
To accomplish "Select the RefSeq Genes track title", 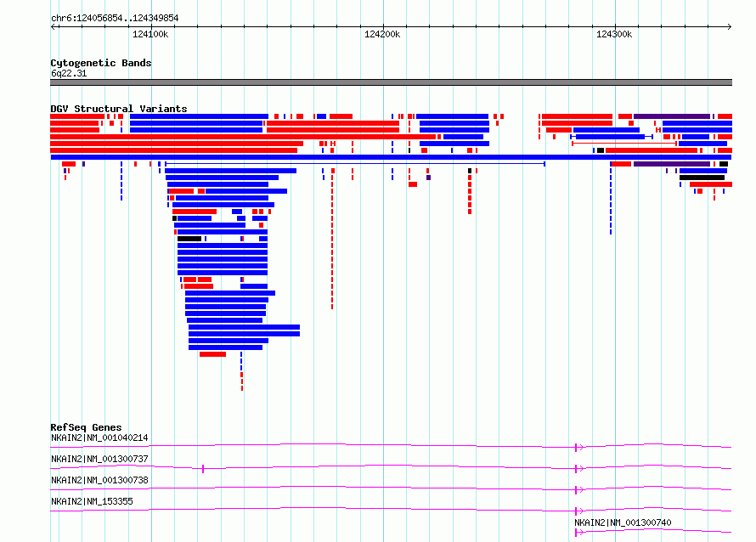I will click(x=86, y=427).
